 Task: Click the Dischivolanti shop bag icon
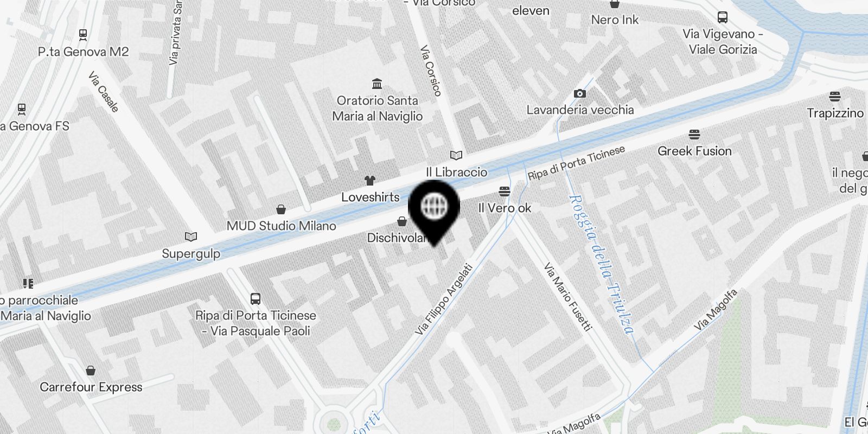402,221
